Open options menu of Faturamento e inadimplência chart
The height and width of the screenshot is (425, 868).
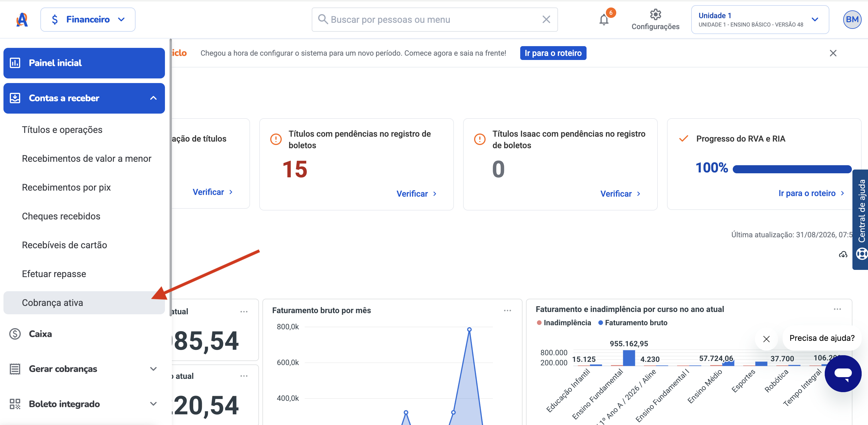coord(837,309)
